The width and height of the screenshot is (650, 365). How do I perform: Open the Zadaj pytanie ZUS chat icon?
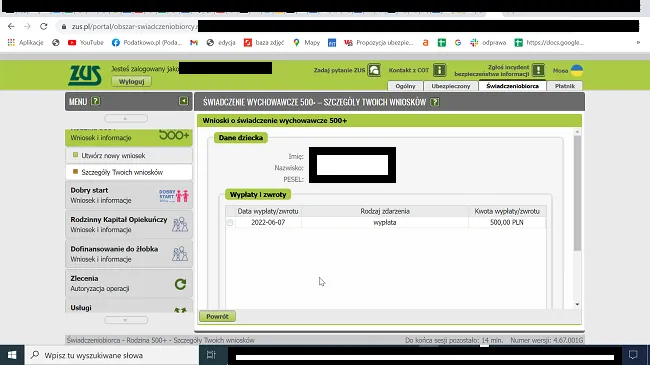[374, 70]
